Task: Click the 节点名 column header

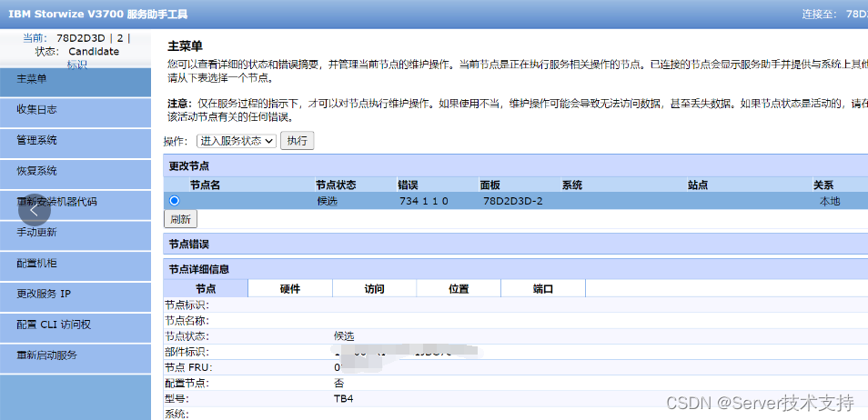Action: coord(205,185)
